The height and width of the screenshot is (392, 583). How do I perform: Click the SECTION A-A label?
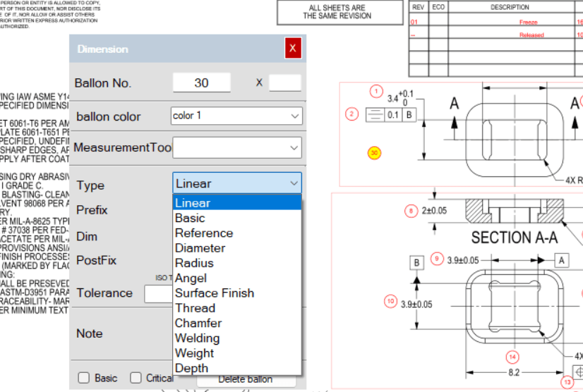pyautogui.click(x=515, y=238)
